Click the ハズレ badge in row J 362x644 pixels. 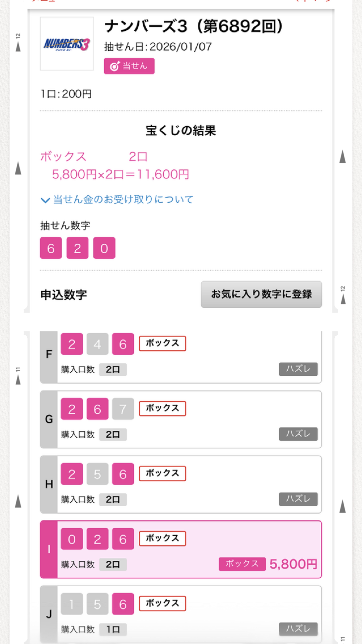click(298, 628)
